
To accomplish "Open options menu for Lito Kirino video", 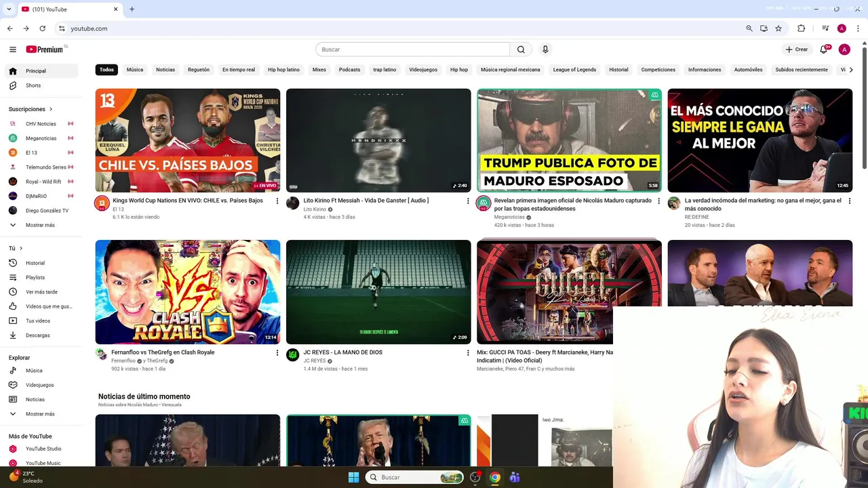I will click(467, 201).
